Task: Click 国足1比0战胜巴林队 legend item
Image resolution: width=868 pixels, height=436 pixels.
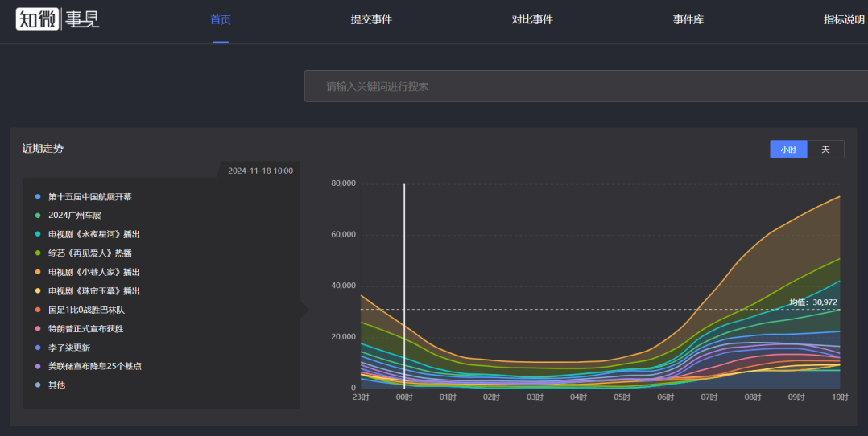Action: 86,310
